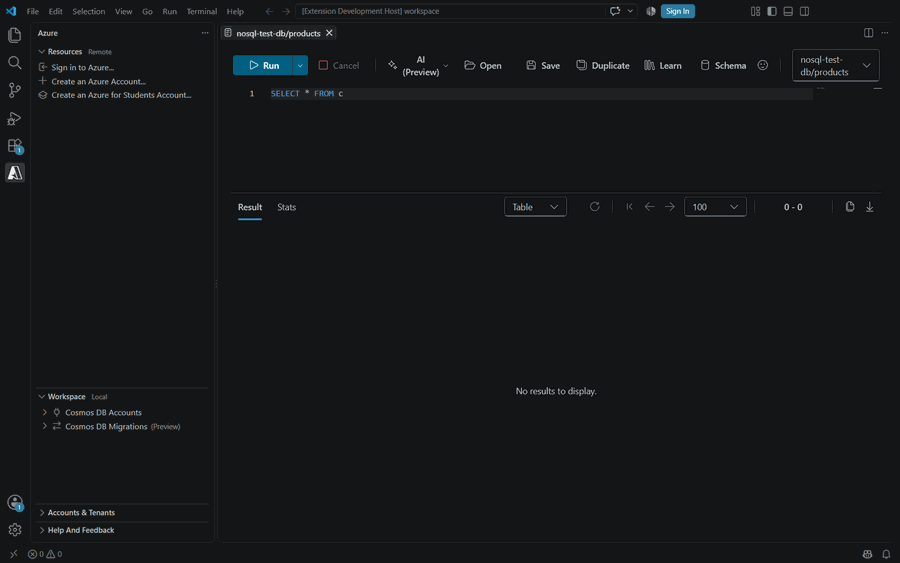The width and height of the screenshot is (900, 563).
Task: Click the Learn button
Action: [x=663, y=65]
